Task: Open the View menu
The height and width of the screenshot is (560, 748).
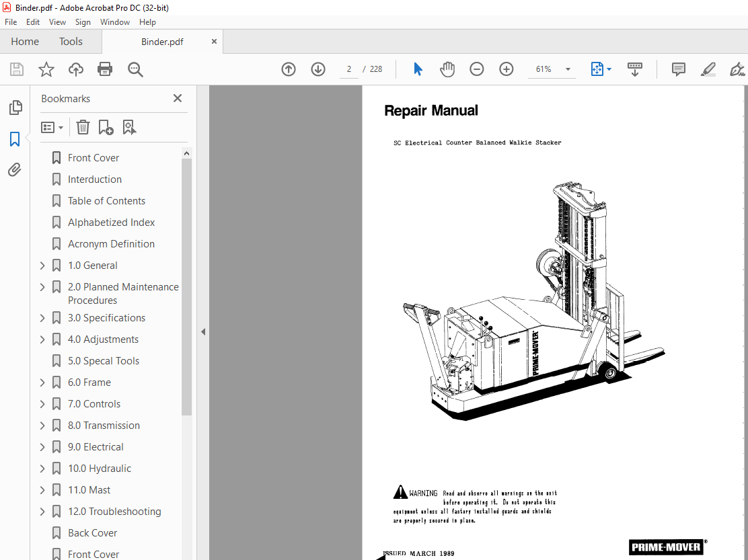Action: coord(57,22)
